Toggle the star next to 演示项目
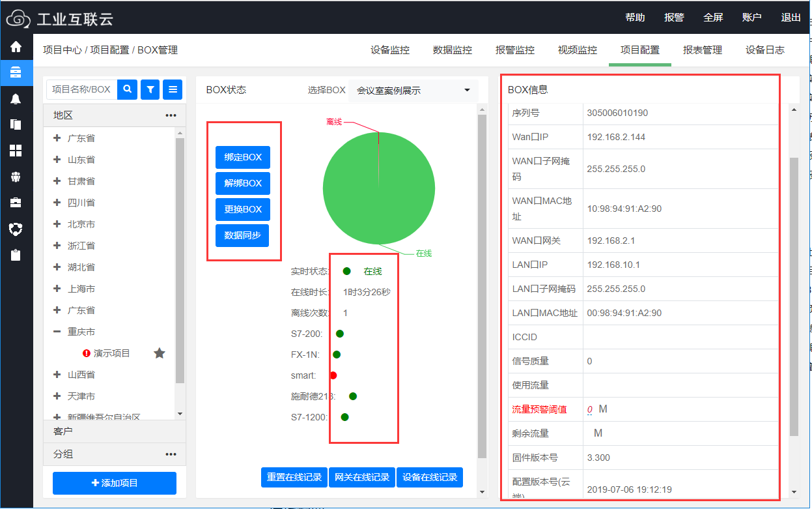This screenshot has height=509, width=812. (x=160, y=353)
